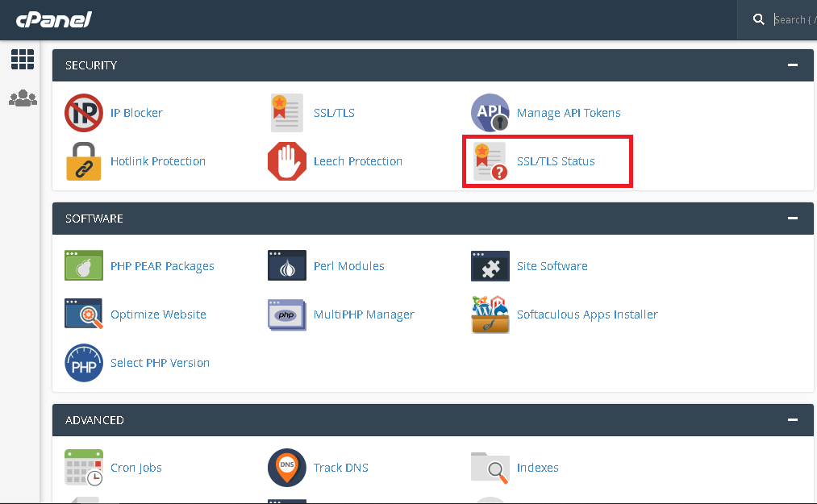The image size is (817, 504).
Task: Click the ADVANCED section header title
Action: pos(94,420)
